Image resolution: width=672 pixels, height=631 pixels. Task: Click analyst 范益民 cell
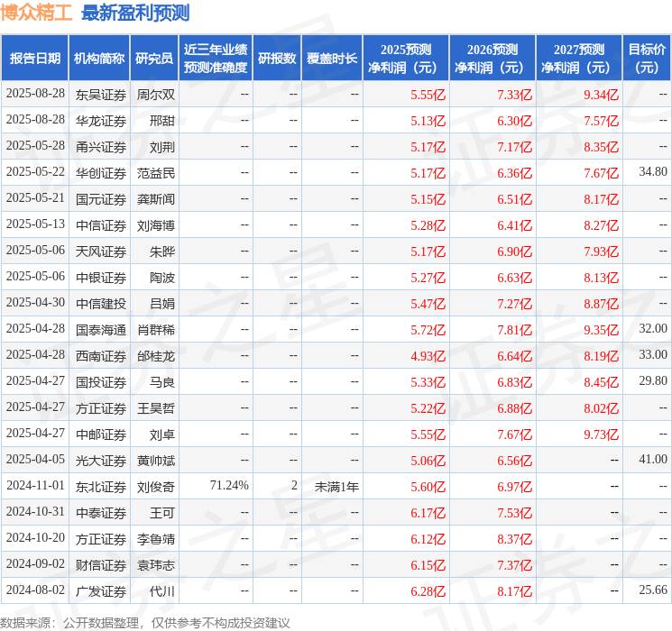[155, 173]
